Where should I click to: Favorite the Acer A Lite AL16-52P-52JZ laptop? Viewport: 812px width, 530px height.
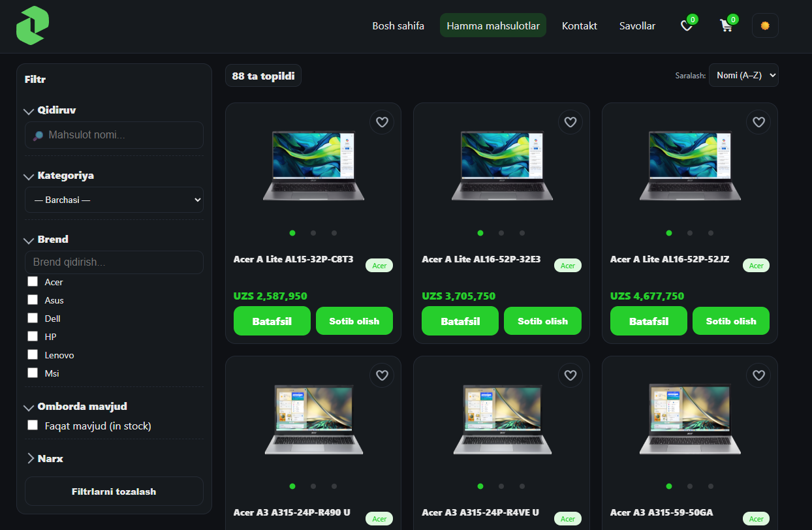click(758, 122)
